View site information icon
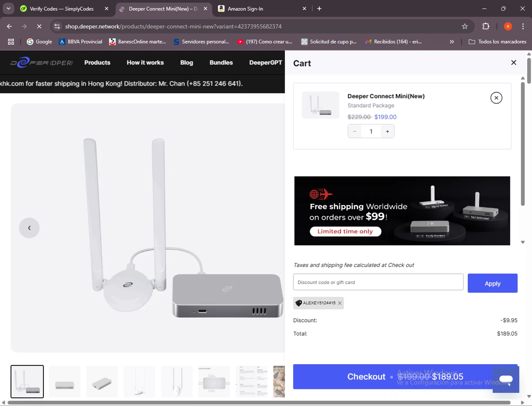Viewport: 532px width, 406px height. (57, 26)
